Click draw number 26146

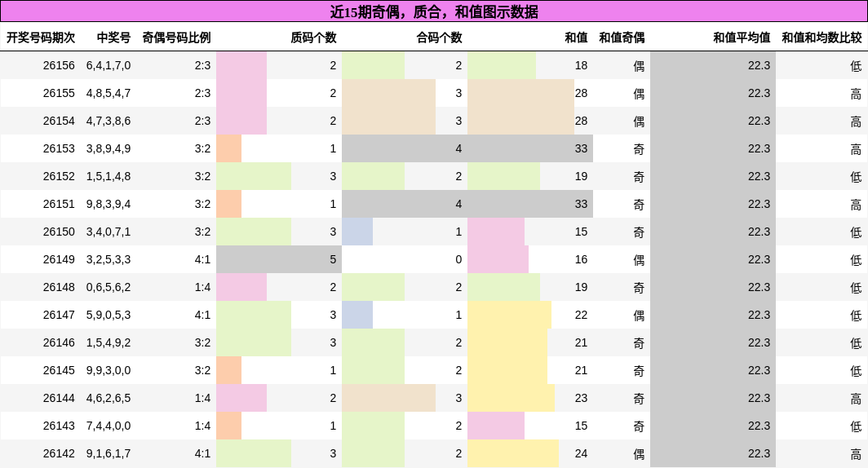[59, 342]
